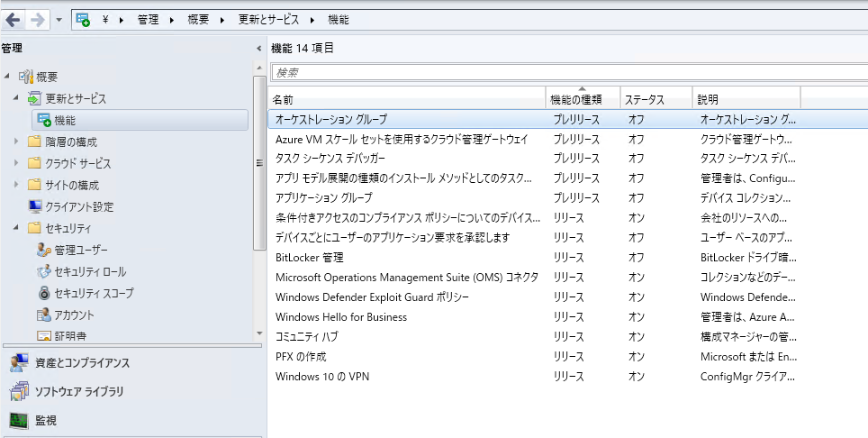868x438 pixels.
Task: Collapse the セキュリティ folder
Action: (16, 228)
